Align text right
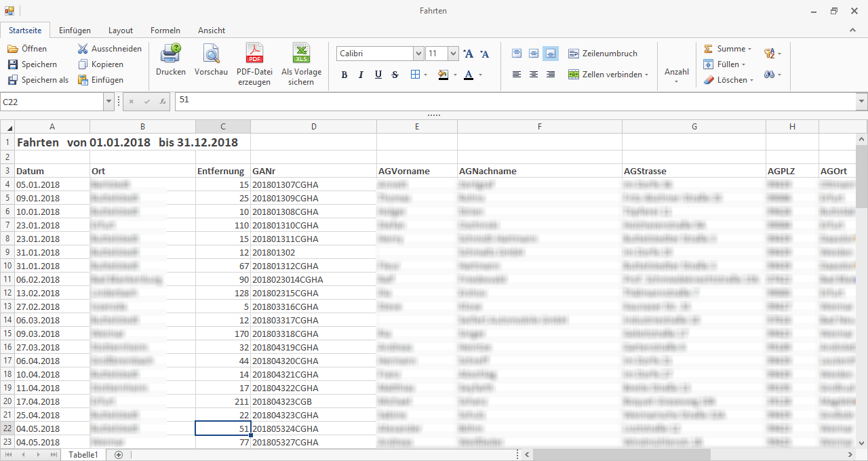868x461 pixels. pos(551,75)
